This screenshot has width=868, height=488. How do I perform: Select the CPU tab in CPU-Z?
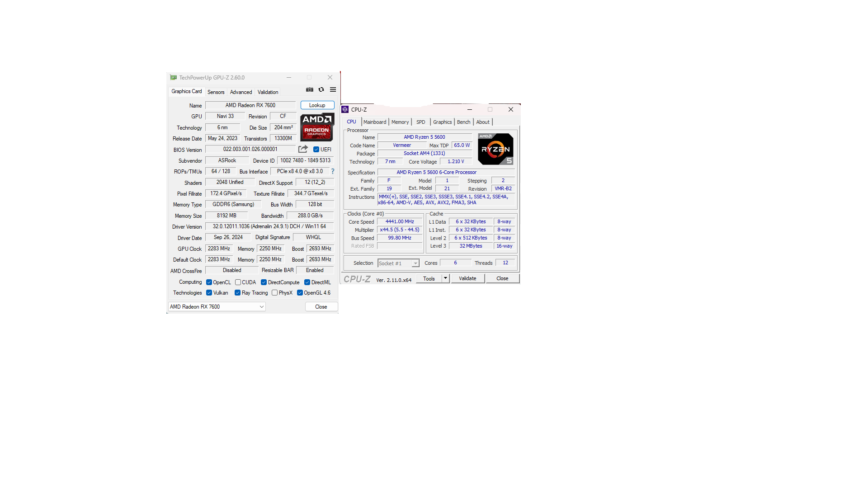[x=352, y=122]
